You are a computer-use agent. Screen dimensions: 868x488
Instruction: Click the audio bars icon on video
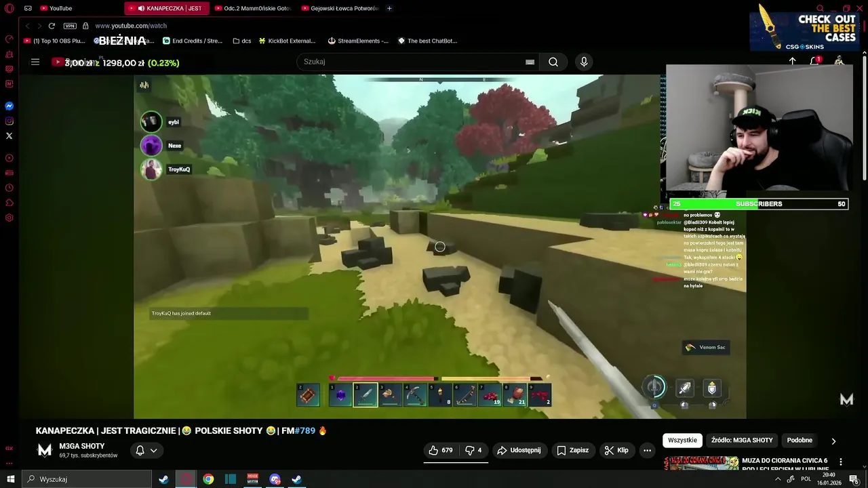click(x=144, y=85)
